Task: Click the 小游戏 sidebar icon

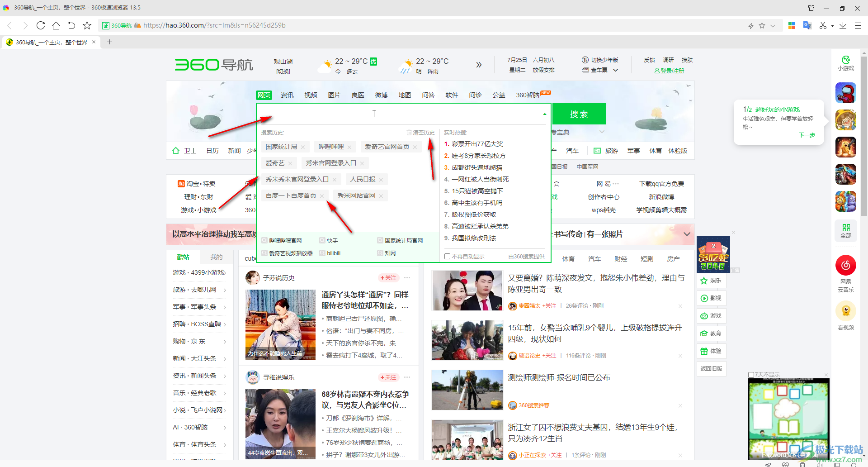Action: [846, 63]
